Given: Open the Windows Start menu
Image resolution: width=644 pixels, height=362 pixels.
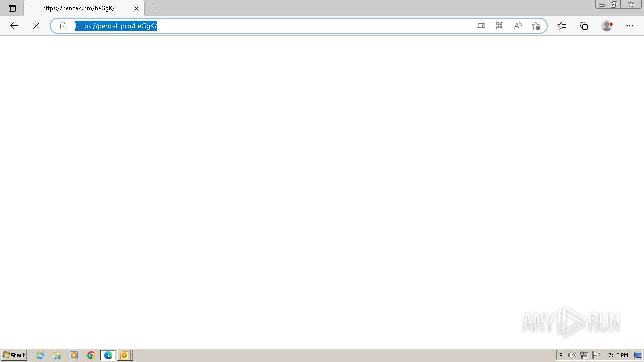Looking at the screenshot, I should pyautogui.click(x=14, y=355).
